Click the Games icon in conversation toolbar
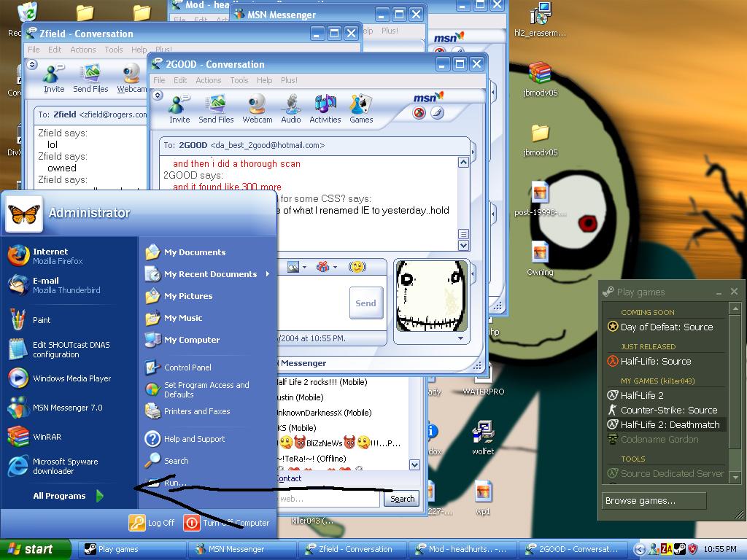The image size is (747, 560). [361, 108]
